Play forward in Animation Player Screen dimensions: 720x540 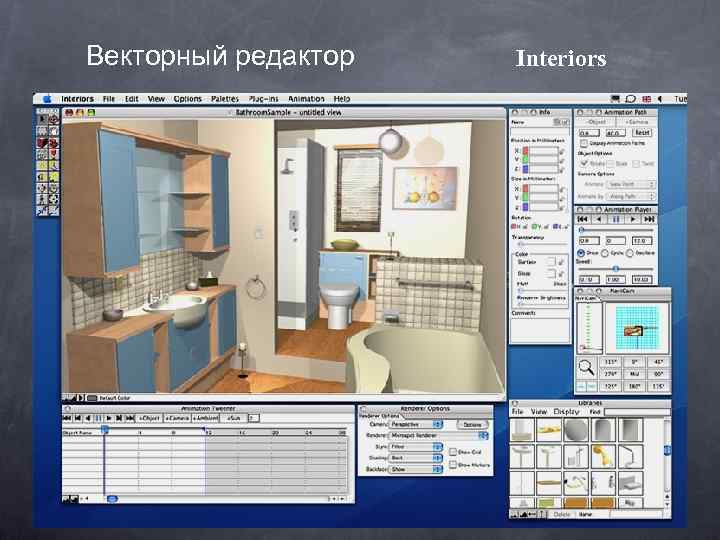632,219
